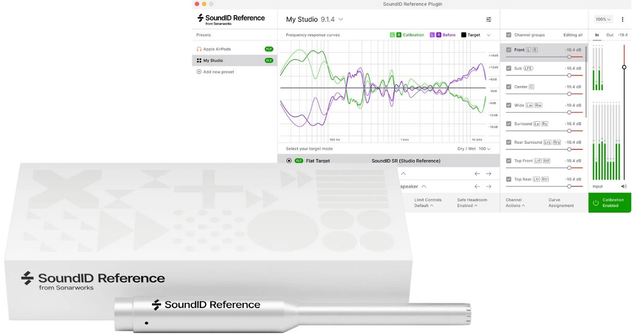Toggle the R Before curve visibility
Viewport: 644px width, 335px height.
click(x=438, y=35)
